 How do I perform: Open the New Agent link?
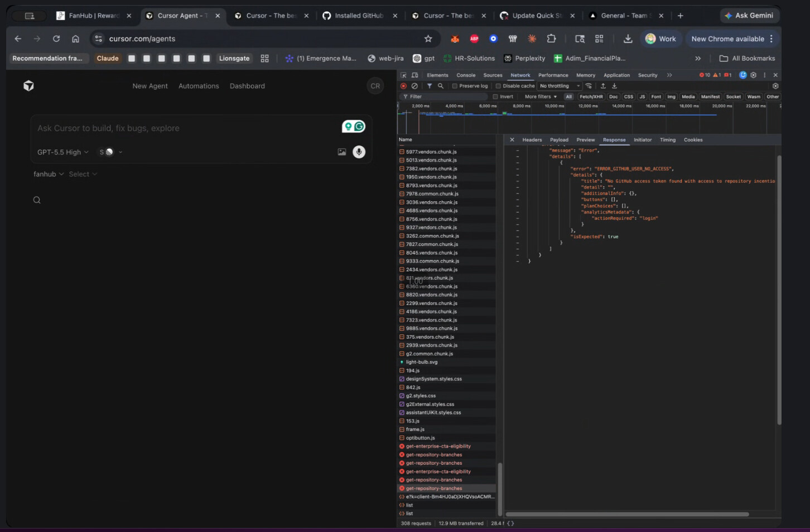coord(150,86)
